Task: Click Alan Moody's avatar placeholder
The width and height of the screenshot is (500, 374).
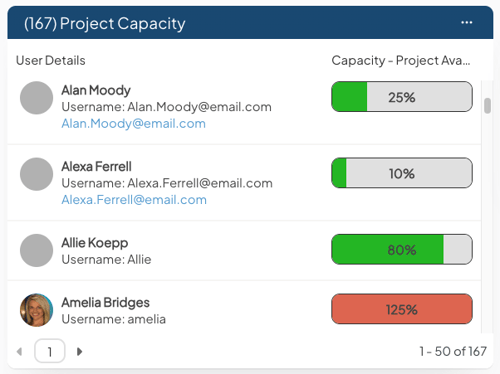Action: pos(36,98)
